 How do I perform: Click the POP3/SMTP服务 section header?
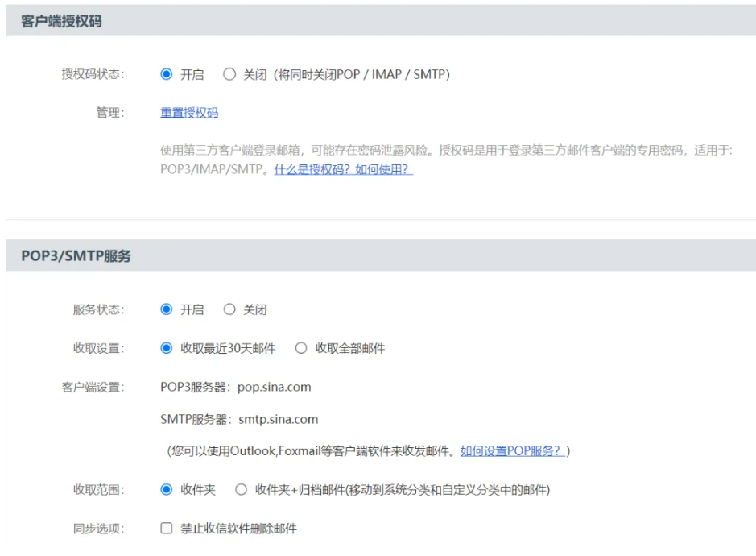pyautogui.click(x=76, y=255)
